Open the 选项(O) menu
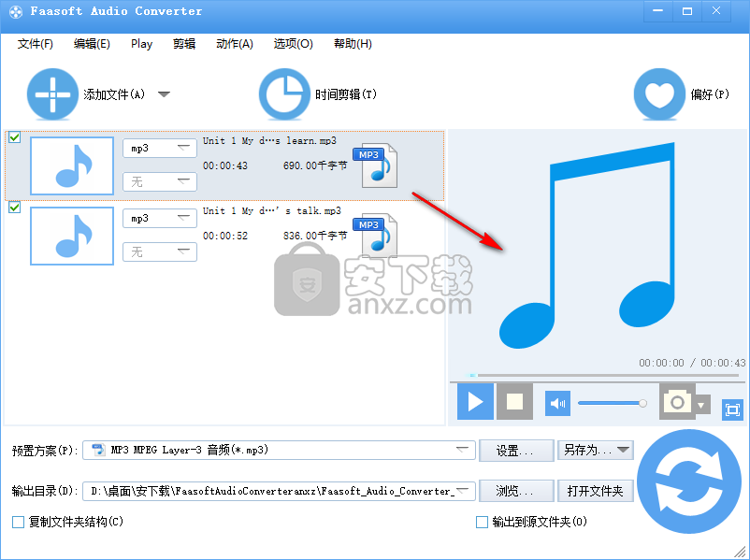Viewport: 750px width, 560px height. click(x=294, y=44)
